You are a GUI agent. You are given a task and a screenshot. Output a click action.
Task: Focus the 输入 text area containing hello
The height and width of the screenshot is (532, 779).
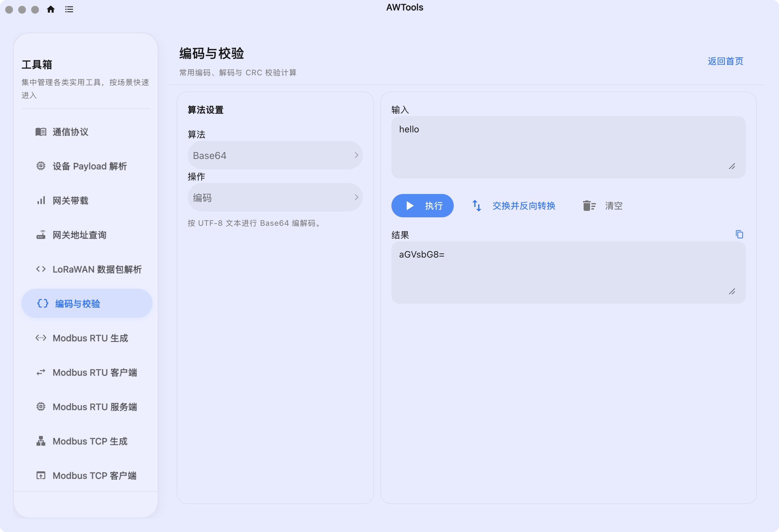(568, 147)
